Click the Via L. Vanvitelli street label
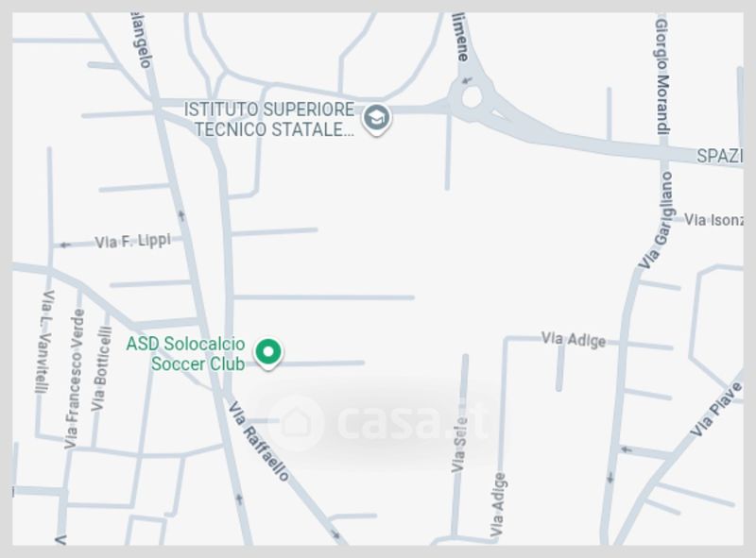756x558 pixels. point(43,342)
